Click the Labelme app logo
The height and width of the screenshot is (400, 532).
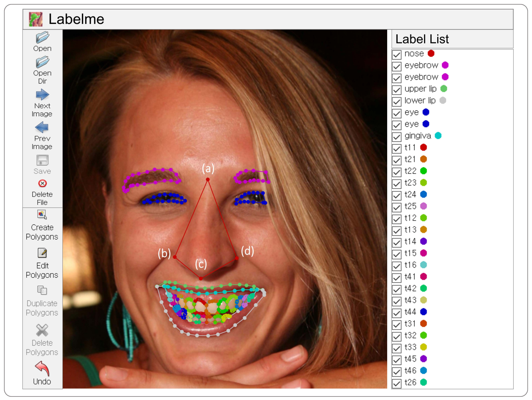(36, 19)
